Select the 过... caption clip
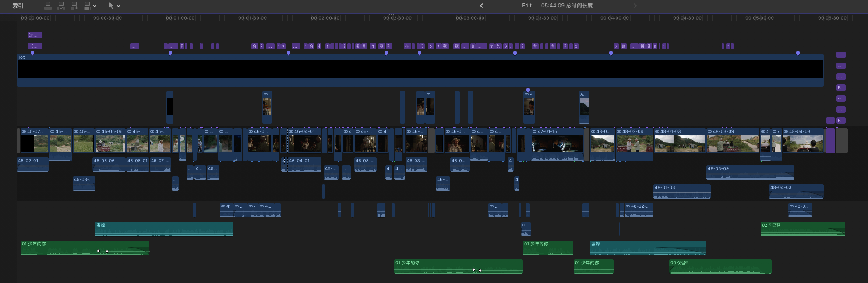Screen dimensions: 868x283 tap(35, 35)
